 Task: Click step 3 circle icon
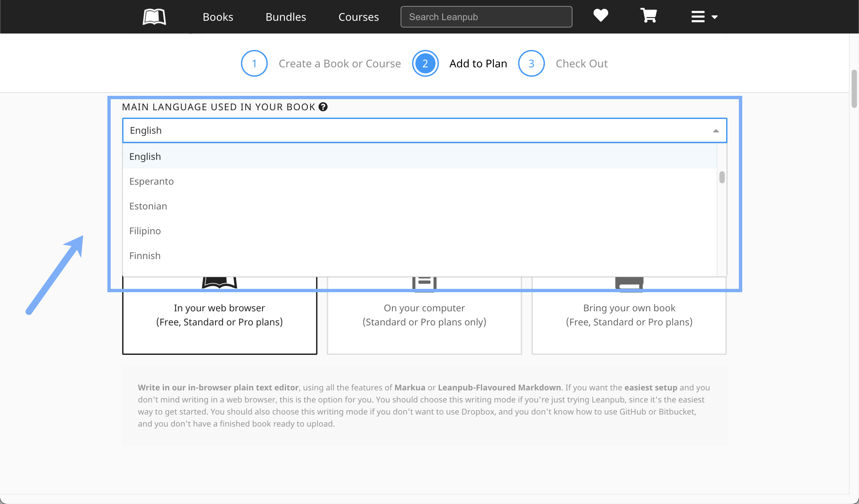coord(531,63)
